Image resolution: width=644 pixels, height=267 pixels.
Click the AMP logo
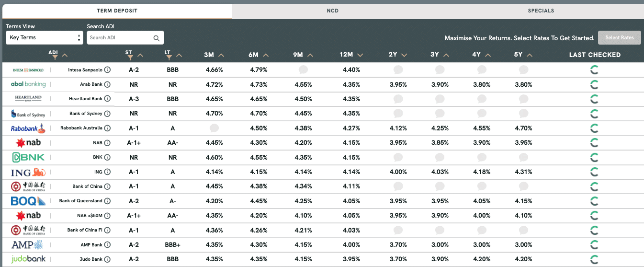pos(27,245)
